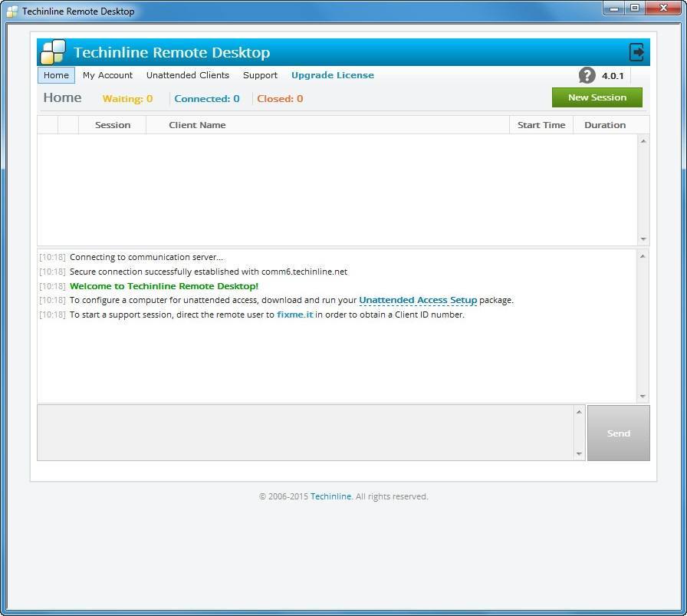This screenshot has height=616, width=687.
Task: Switch to the My Account tab
Action: point(107,75)
